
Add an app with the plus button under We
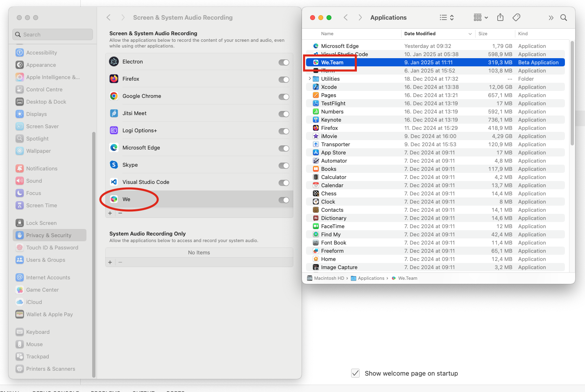point(110,213)
